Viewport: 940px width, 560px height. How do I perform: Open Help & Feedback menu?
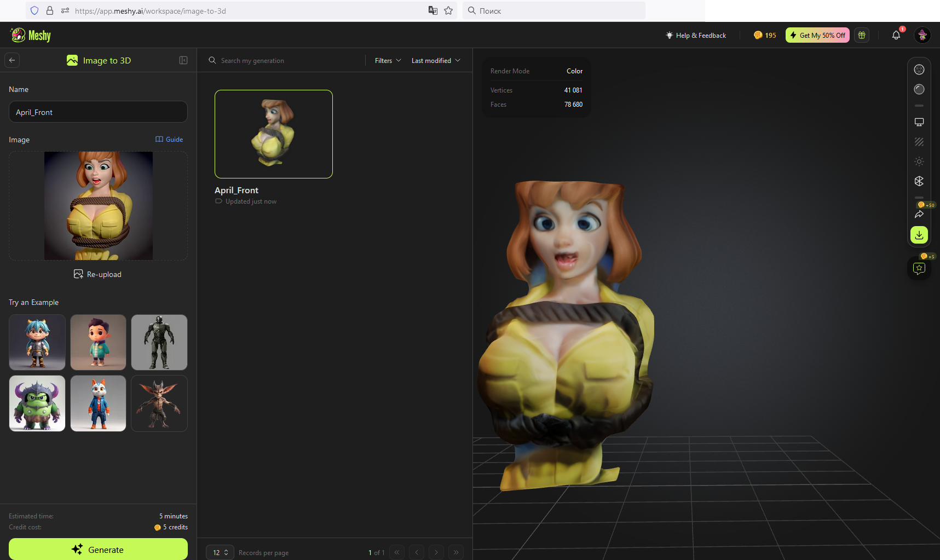click(x=696, y=35)
